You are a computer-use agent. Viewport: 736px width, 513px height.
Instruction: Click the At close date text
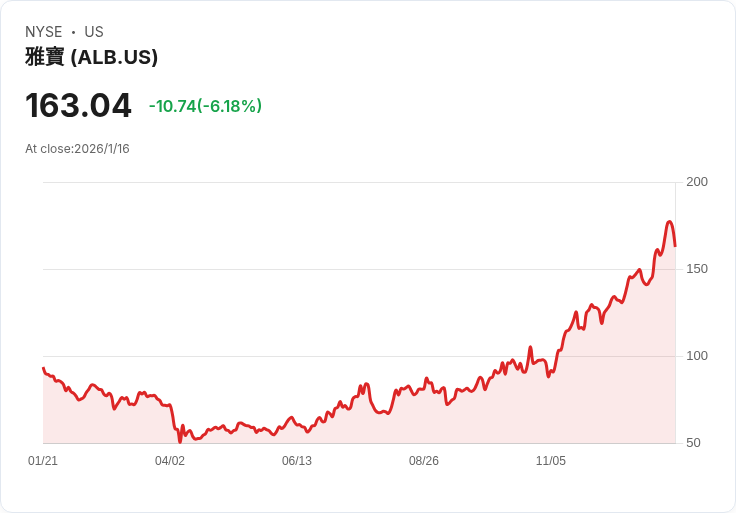pos(77,149)
